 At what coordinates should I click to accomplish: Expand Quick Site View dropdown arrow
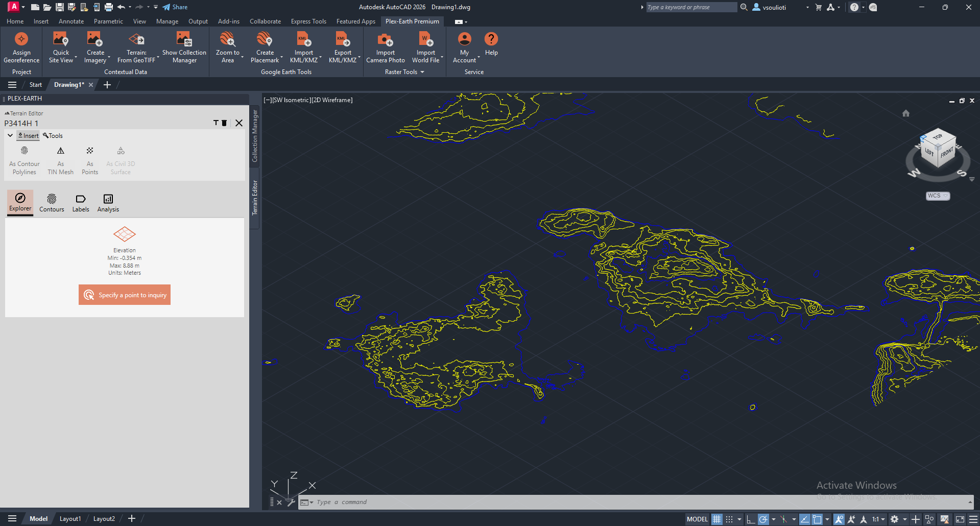[76, 57]
